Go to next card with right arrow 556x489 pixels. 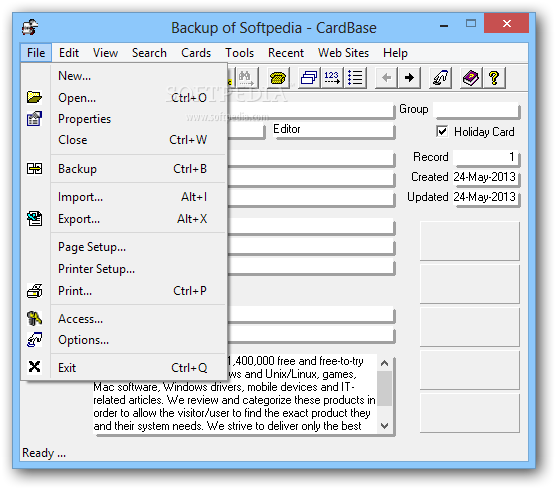coord(409,77)
